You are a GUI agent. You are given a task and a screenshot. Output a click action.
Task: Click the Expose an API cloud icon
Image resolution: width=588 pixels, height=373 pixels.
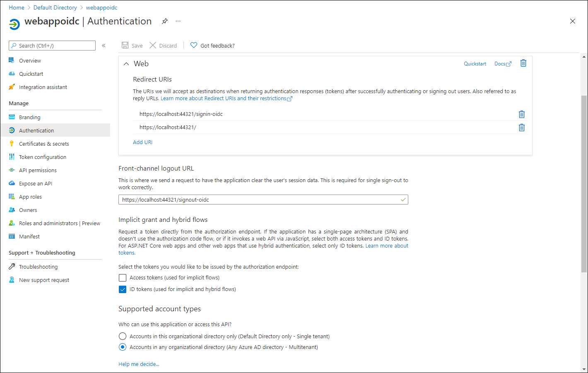click(12, 183)
